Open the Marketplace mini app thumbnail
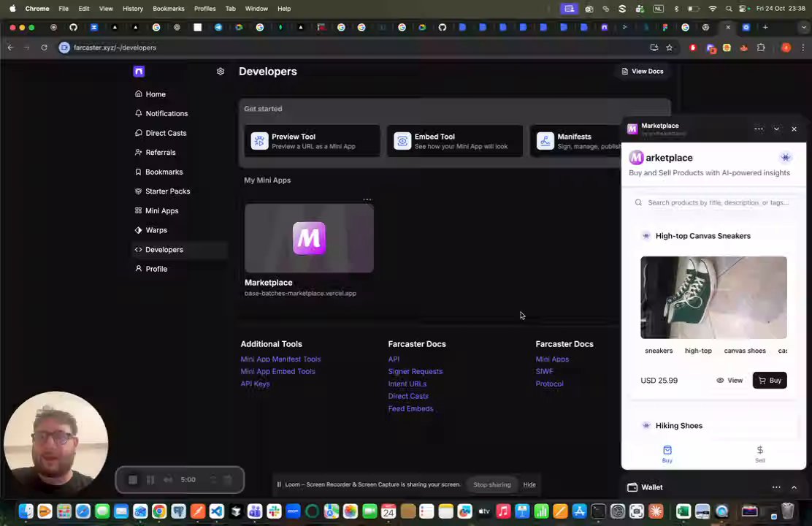The height and width of the screenshot is (526, 812). (x=309, y=238)
